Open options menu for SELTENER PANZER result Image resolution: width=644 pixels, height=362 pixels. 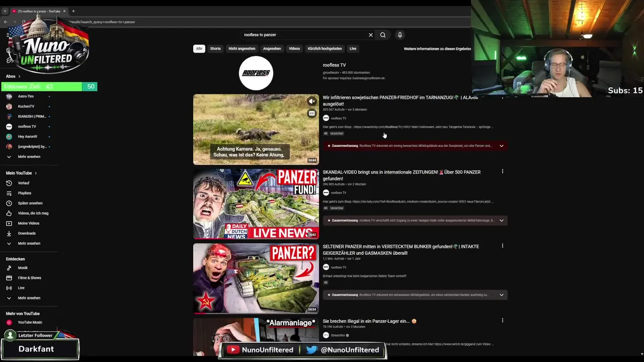point(502,246)
